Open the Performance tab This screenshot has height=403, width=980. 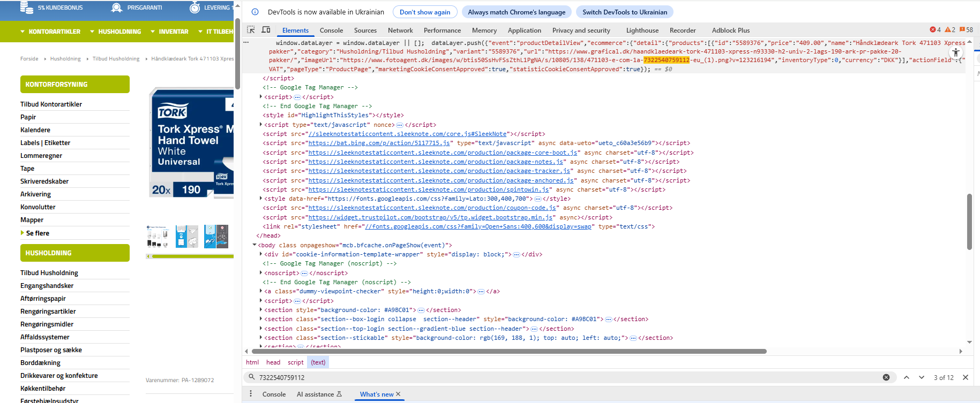click(x=442, y=31)
